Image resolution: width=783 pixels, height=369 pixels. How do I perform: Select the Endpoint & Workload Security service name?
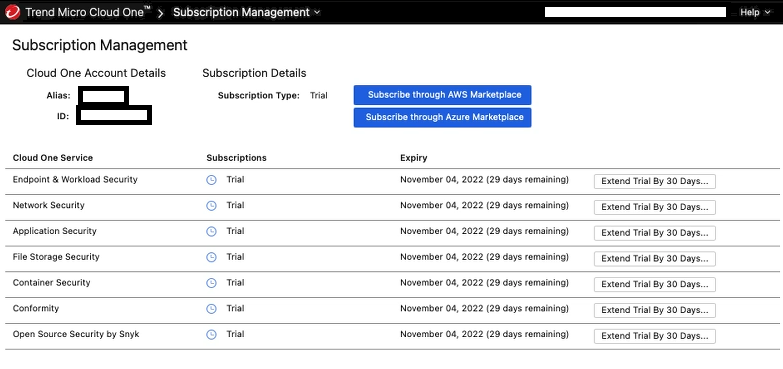pos(75,179)
